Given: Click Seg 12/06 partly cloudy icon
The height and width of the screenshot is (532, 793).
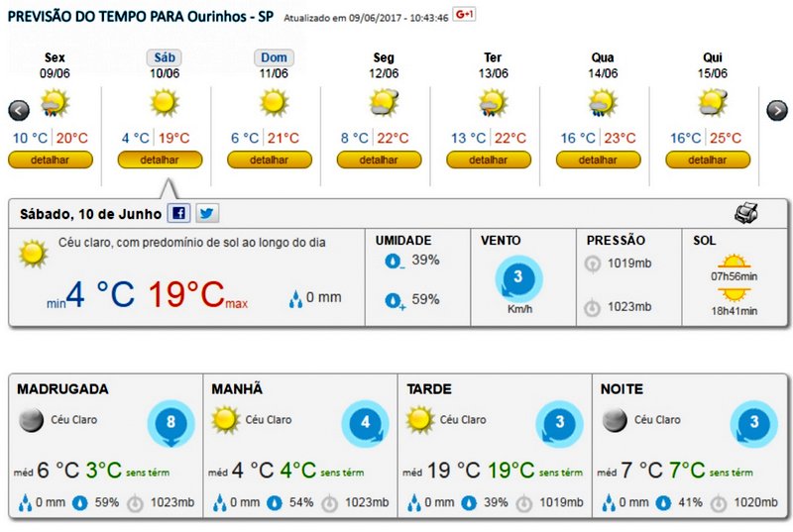Looking at the screenshot, I should (x=384, y=103).
